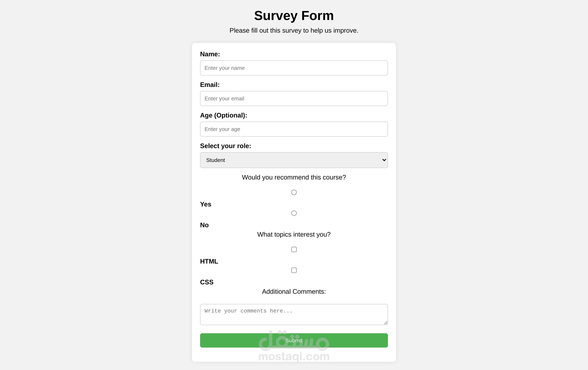This screenshot has height=370, width=588.
Task: Click the Email input field
Action: (x=294, y=98)
